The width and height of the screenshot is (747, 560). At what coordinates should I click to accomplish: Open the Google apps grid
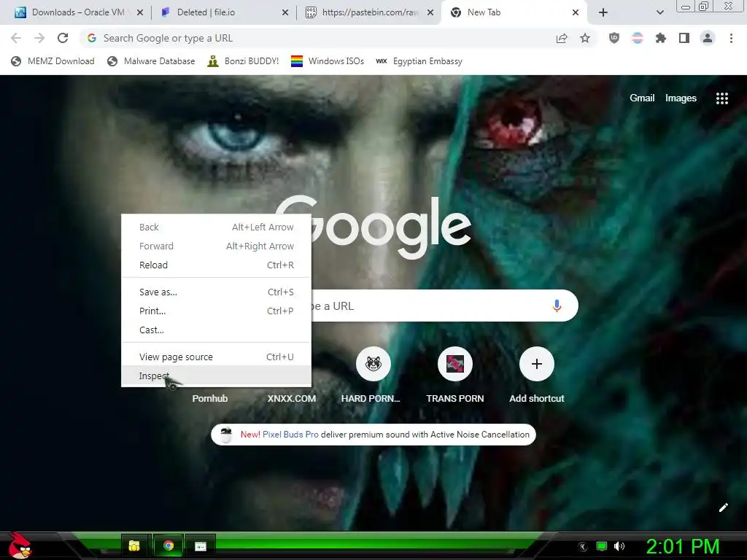(721, 98)
